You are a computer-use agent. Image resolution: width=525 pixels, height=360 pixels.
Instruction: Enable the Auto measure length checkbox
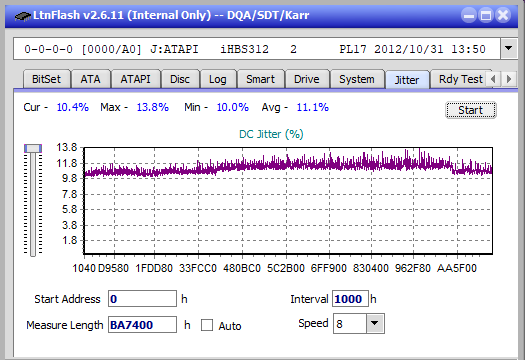tap(207, 325)
